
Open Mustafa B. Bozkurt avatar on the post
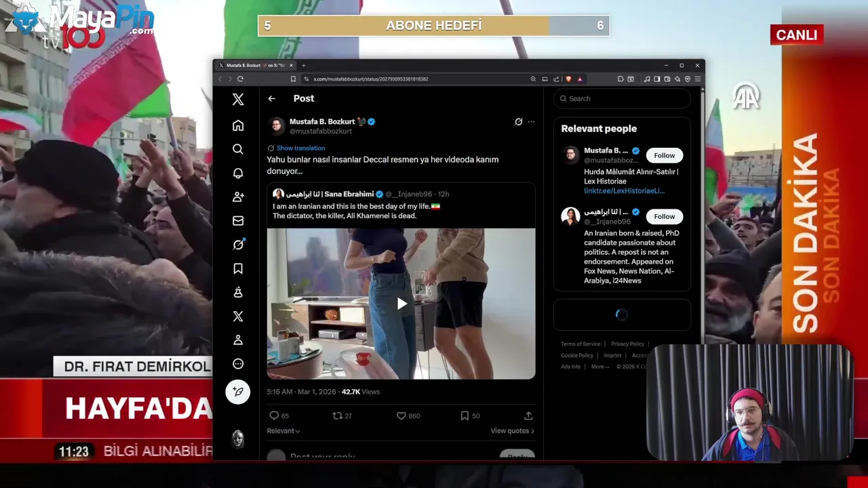[x=276, y=126]
